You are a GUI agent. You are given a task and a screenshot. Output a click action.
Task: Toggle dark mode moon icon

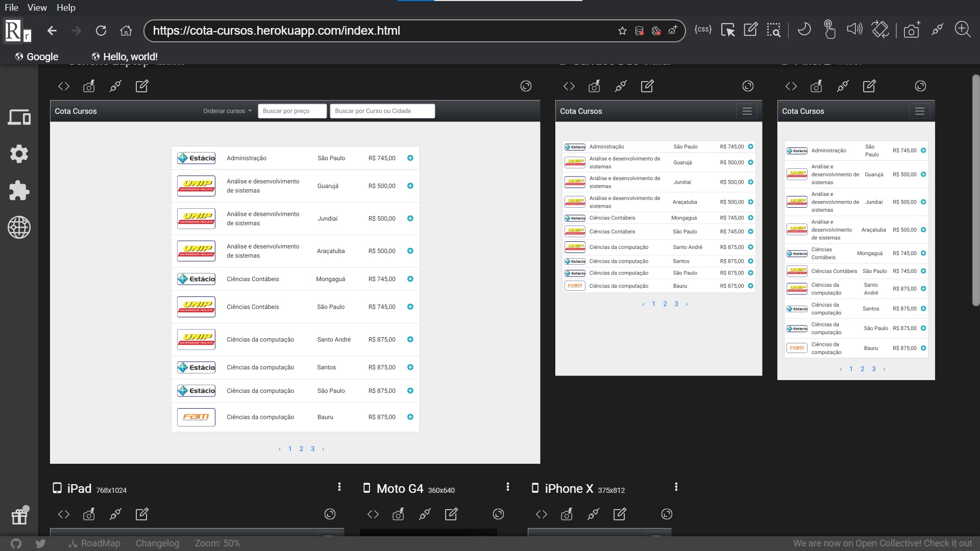pos(804,30)
